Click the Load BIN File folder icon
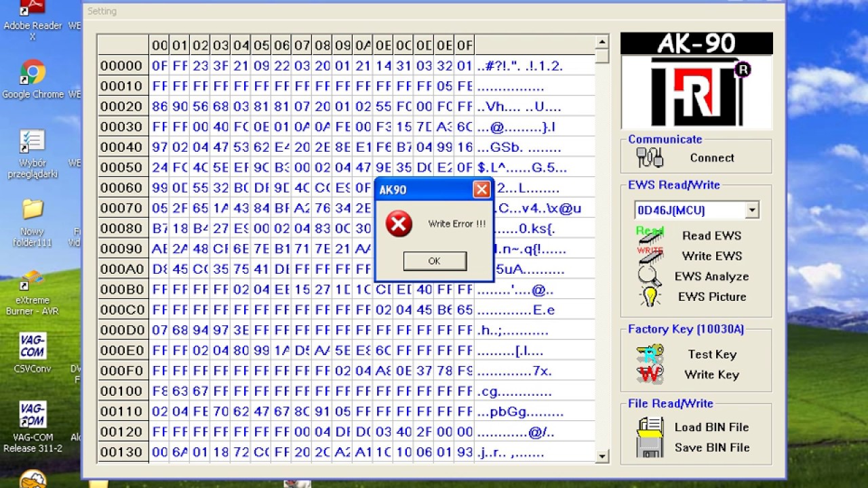 click(x=650, y=427)
